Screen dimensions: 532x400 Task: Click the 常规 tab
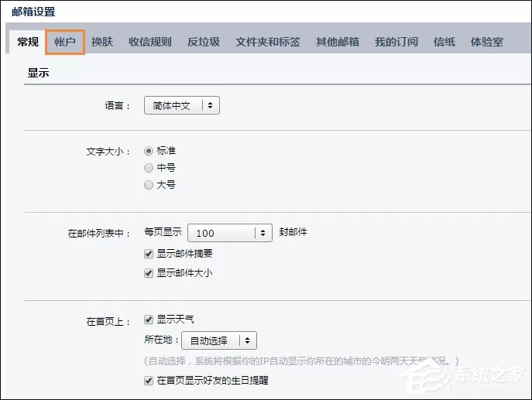(28, 42)
